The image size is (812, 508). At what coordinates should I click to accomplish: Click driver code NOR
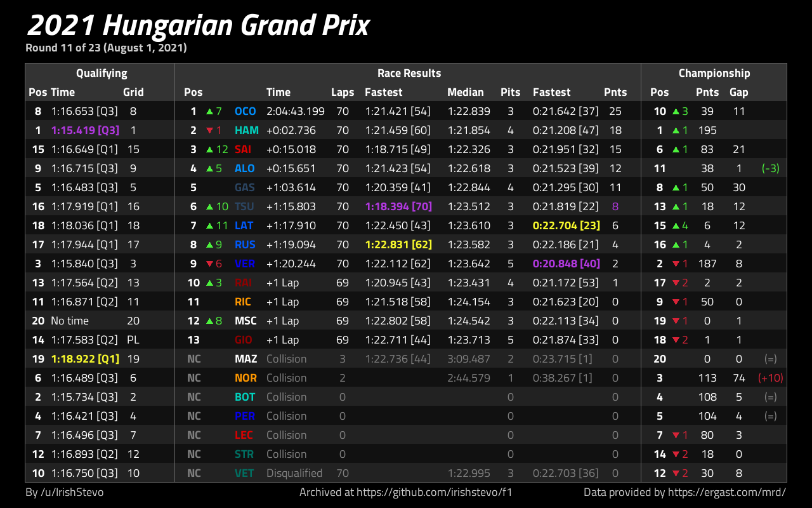246,378
